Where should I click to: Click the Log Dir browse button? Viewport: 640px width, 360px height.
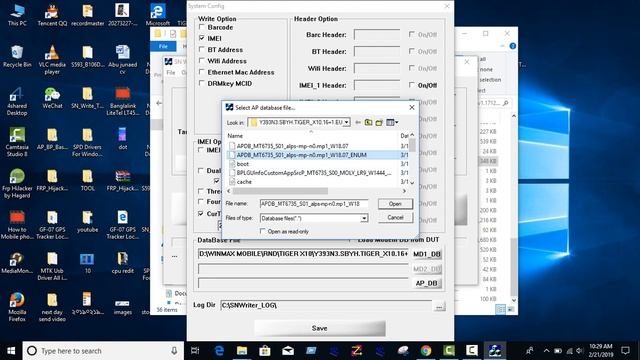click(439, 306)
